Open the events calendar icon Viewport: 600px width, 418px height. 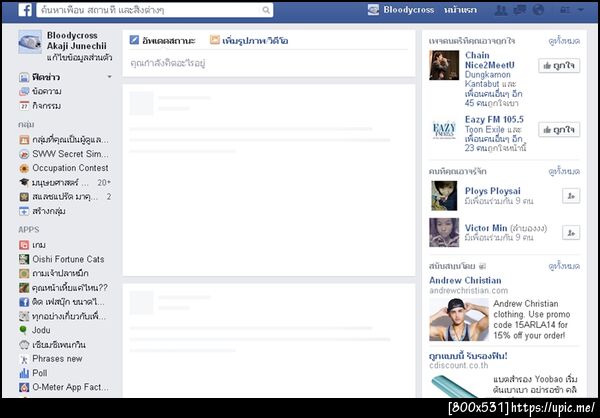[24, 106]
